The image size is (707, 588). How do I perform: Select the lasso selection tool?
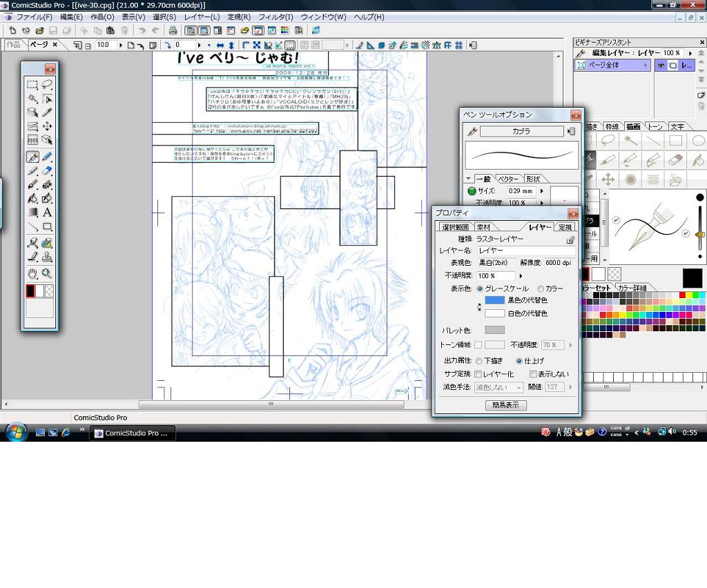[x=47, y=85]
